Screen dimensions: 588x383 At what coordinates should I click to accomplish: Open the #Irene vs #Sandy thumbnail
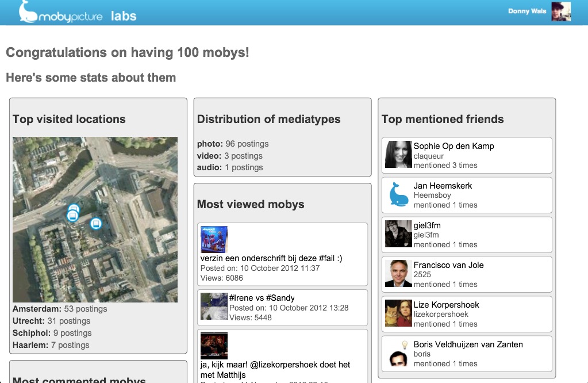click(x=214, y=306)
